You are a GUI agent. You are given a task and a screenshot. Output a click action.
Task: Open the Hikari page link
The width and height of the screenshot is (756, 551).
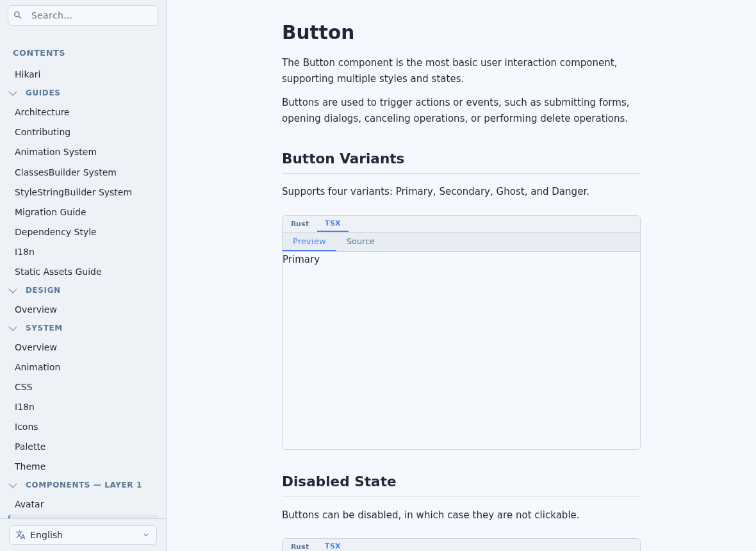[28, 74]
